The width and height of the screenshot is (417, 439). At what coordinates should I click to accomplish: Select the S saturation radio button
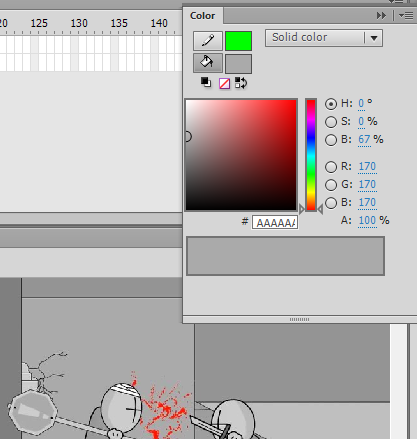tap(331, 122)
